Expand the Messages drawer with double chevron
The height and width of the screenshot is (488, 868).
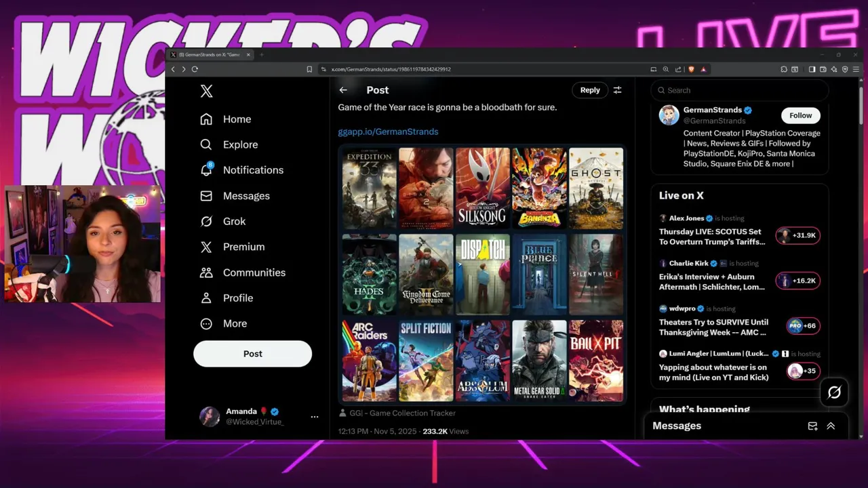(831, 426)
